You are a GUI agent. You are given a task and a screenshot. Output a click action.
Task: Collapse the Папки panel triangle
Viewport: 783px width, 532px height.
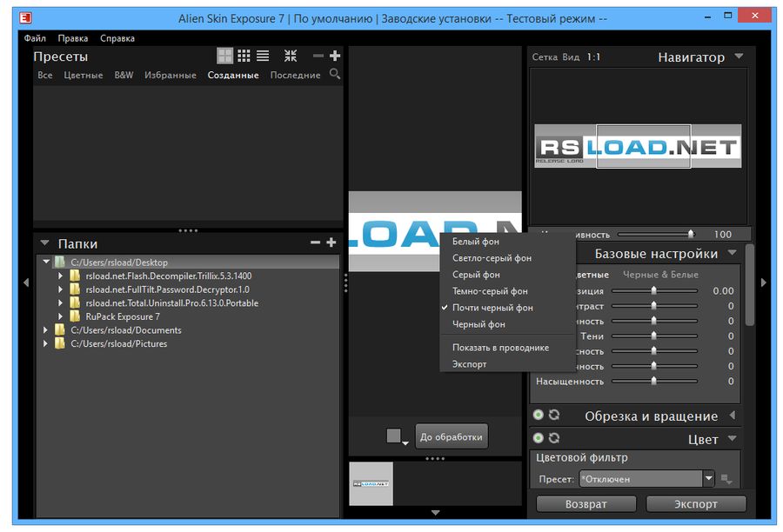coord(45,243)
